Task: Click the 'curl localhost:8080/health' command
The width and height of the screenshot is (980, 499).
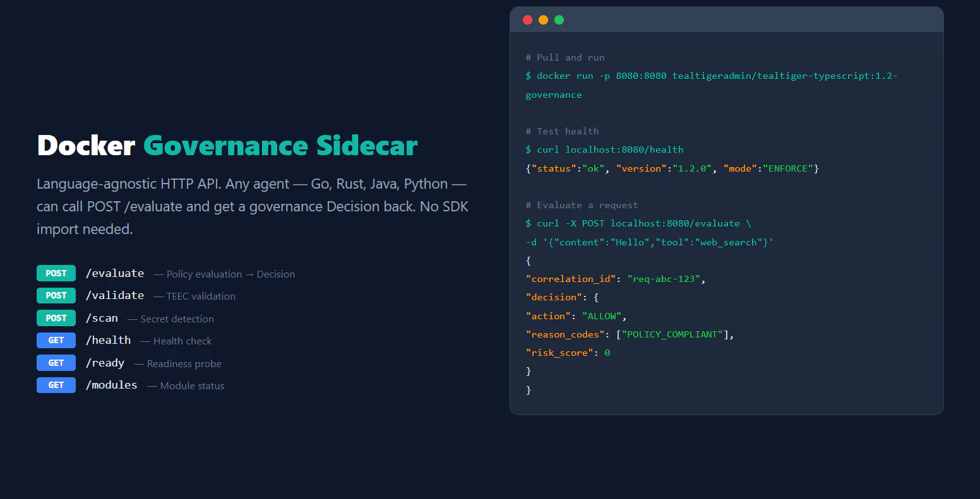Action: click(x=604, y=150)
